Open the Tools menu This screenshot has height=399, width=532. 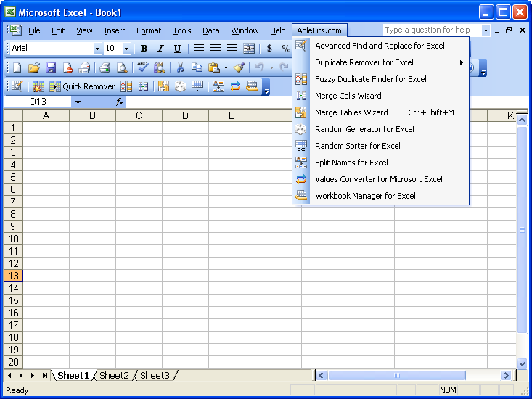[182, 31]
